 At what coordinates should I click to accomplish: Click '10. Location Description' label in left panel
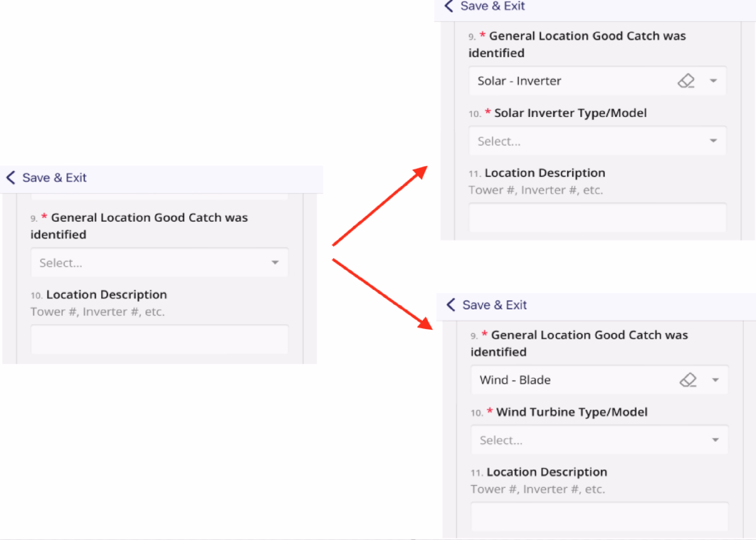pos(99,295)
